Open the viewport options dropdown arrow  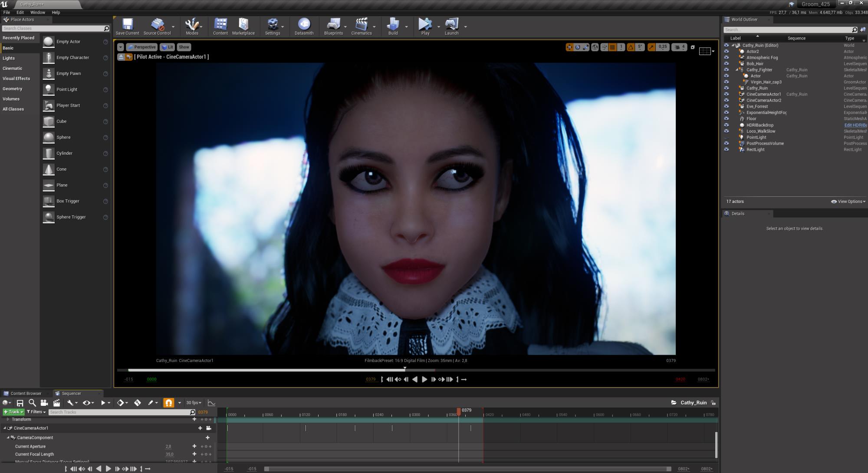point(121,47)
